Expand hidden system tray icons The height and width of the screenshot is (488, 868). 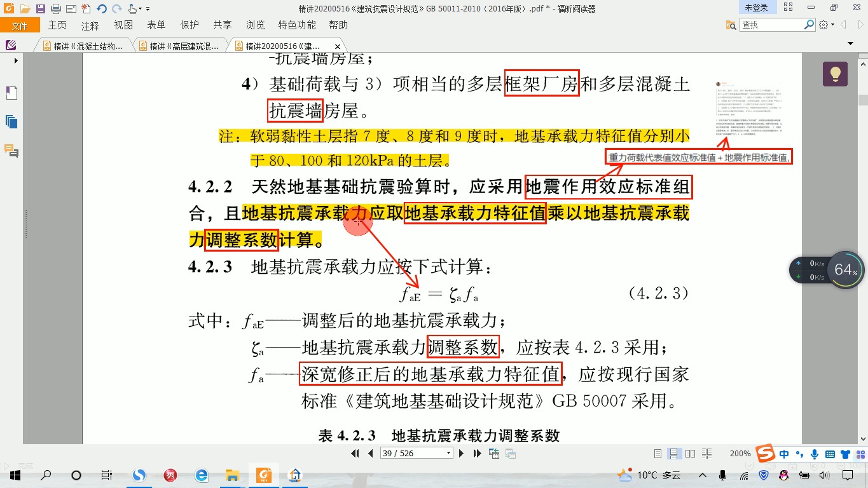(702, 475)
